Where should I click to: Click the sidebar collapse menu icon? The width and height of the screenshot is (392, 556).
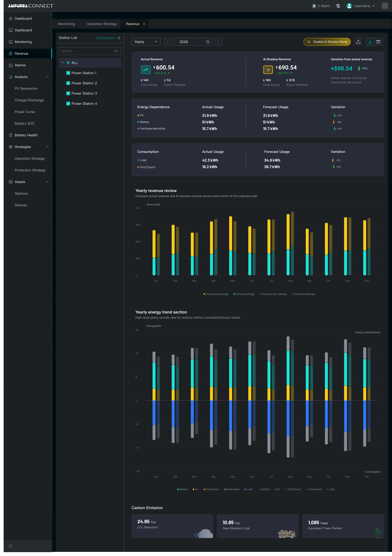click(10, 546)
